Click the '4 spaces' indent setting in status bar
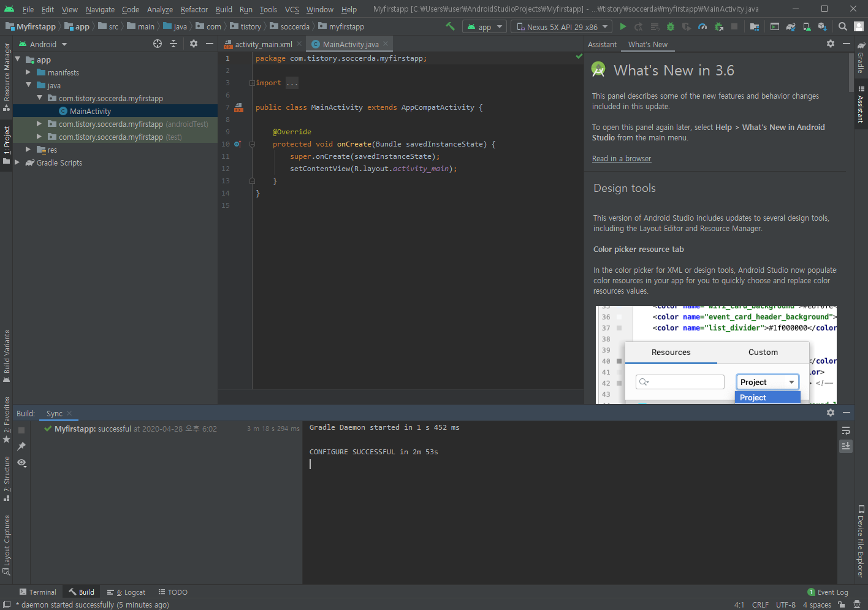The image size is (868, 610). click(x=817, y=604)
